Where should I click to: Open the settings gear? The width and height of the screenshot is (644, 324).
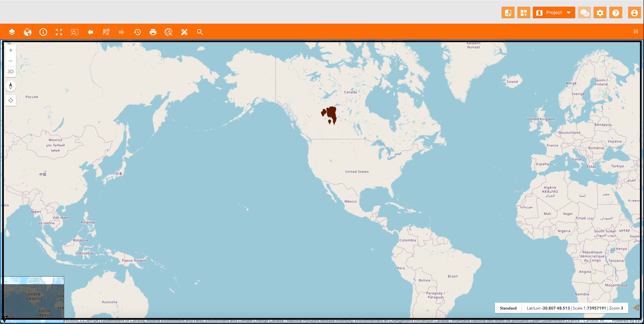pyautogui.click(x=600, y=13)
